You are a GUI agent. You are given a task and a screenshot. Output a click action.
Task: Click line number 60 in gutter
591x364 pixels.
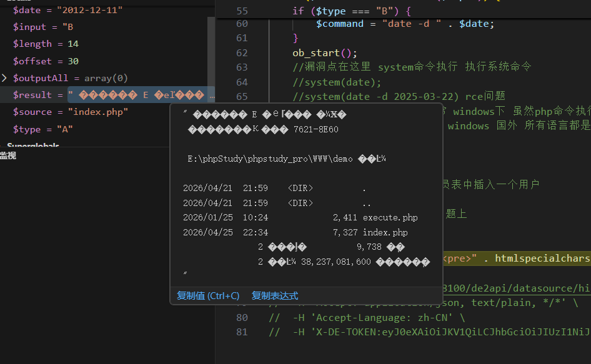coord(242,24)
